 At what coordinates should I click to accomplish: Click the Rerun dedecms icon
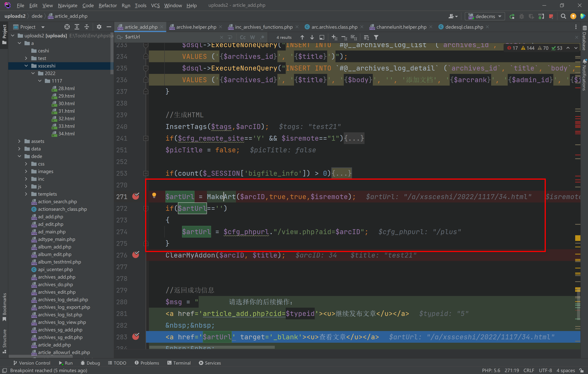(512, 16)
